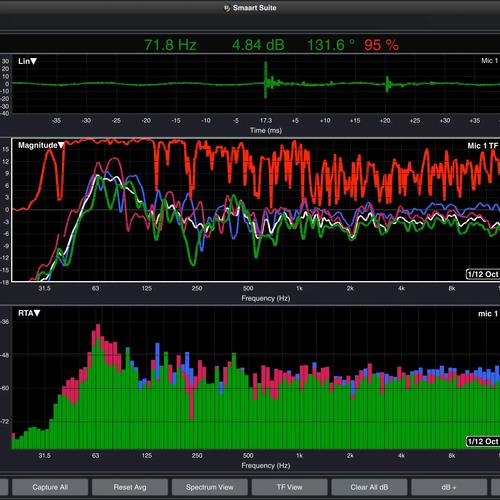This screenshot has width=500, height=500.
Task: Open the Lin view type dropdown
Action: click(27, 61)
